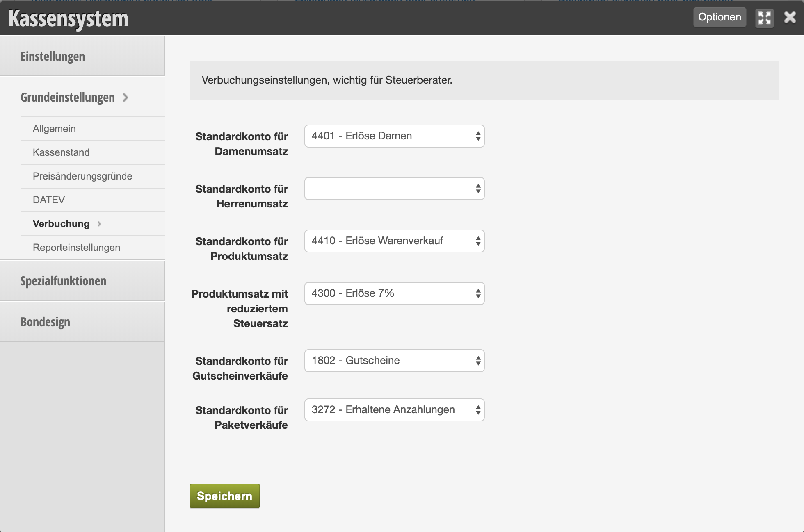Click the small arrow beside Verbuchung
This screenshot has width=804, height=532.
coord(99,224)
